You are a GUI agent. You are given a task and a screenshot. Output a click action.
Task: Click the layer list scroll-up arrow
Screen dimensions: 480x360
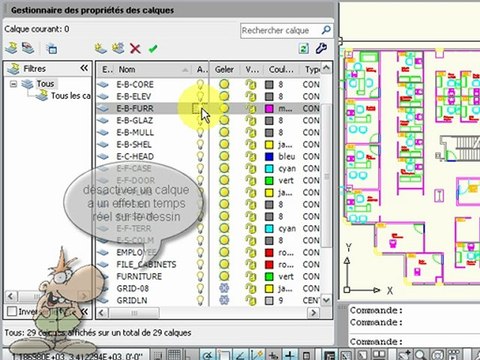pyautogui.click(x=326, y=68)
